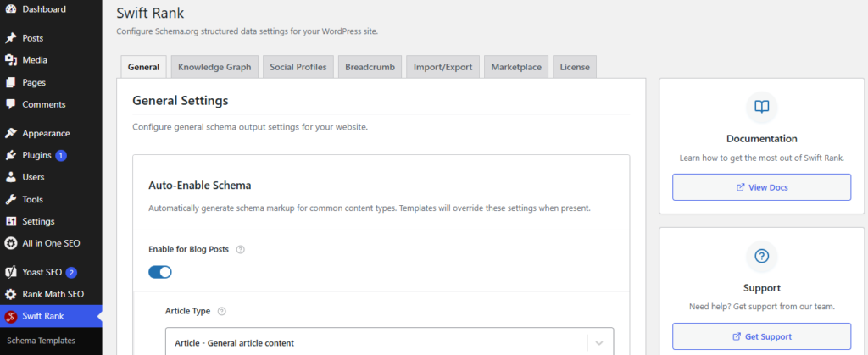
Task: Open Appearance menu item
Action: [x=51, y=133]
